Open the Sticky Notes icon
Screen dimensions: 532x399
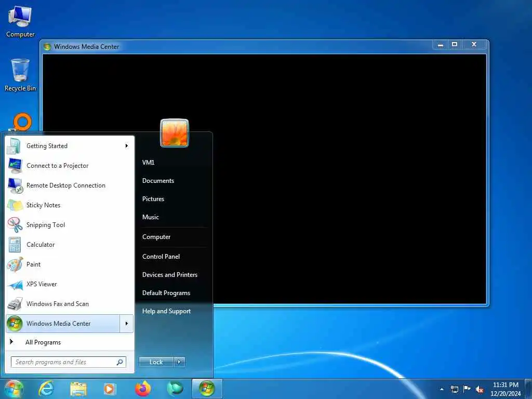(15, 205)
